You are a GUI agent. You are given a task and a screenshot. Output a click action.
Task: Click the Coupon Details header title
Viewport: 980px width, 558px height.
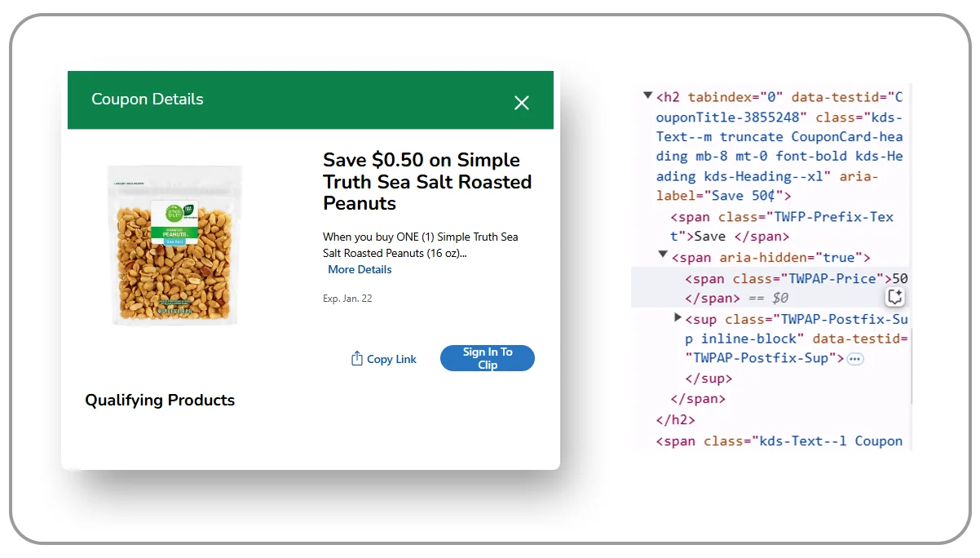148,100
